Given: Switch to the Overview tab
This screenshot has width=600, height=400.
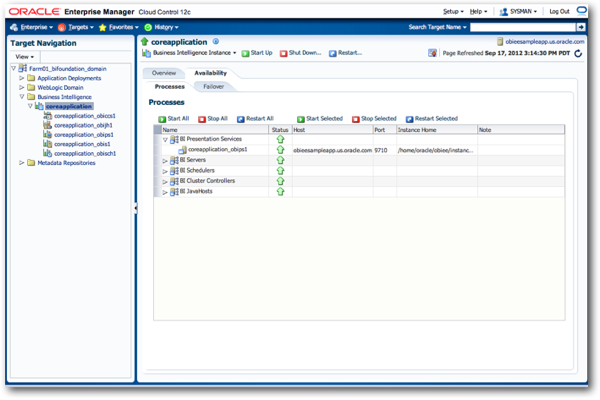Looking at the screenshot, I should (x=164, y=73).
